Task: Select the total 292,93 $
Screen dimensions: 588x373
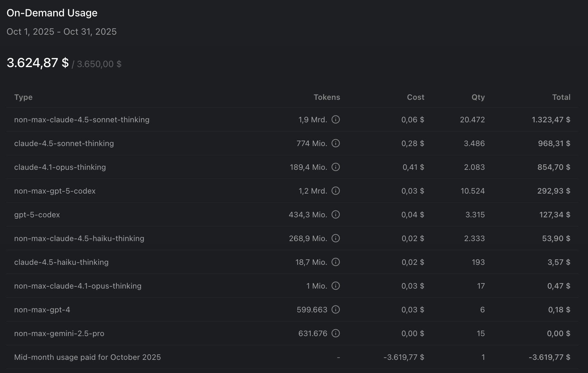Action: 554,191
